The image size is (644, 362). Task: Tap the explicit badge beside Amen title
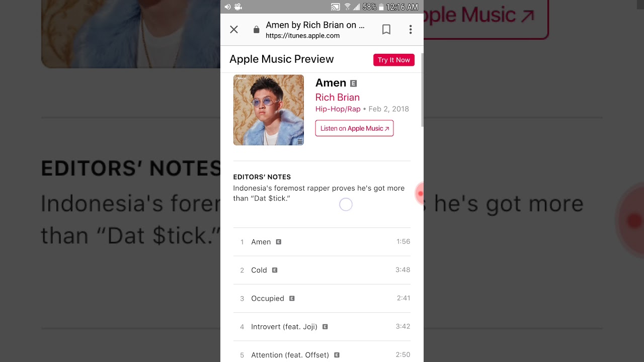click(x=353, y=83)
